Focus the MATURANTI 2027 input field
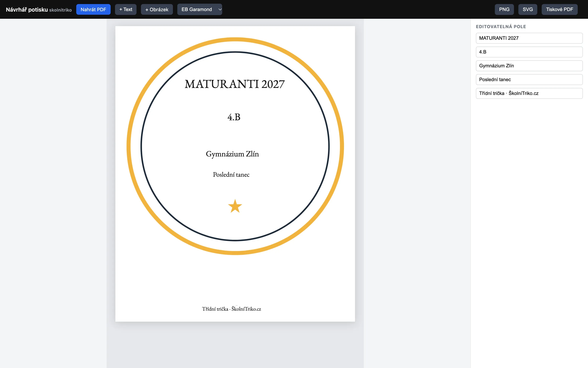The image size is (588, 368). [x=529, y=38]
